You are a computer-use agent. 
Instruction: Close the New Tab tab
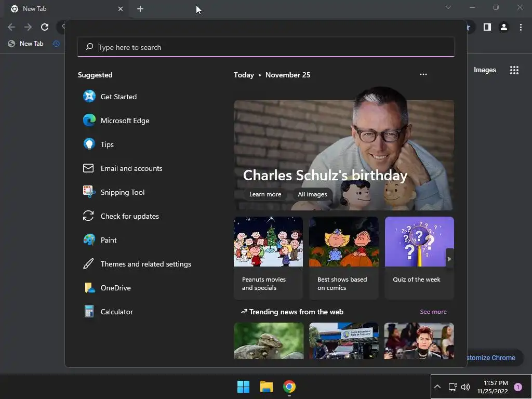point(121,9)
